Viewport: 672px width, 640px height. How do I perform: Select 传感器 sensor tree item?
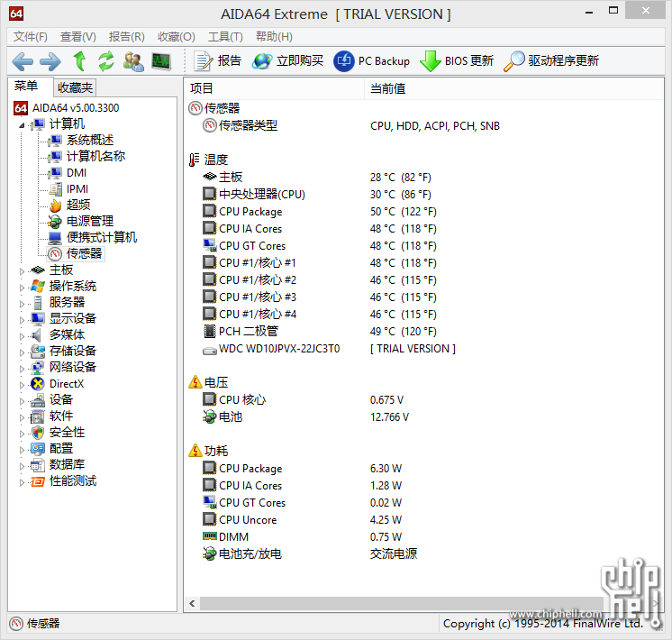click(x=75, y=254)
